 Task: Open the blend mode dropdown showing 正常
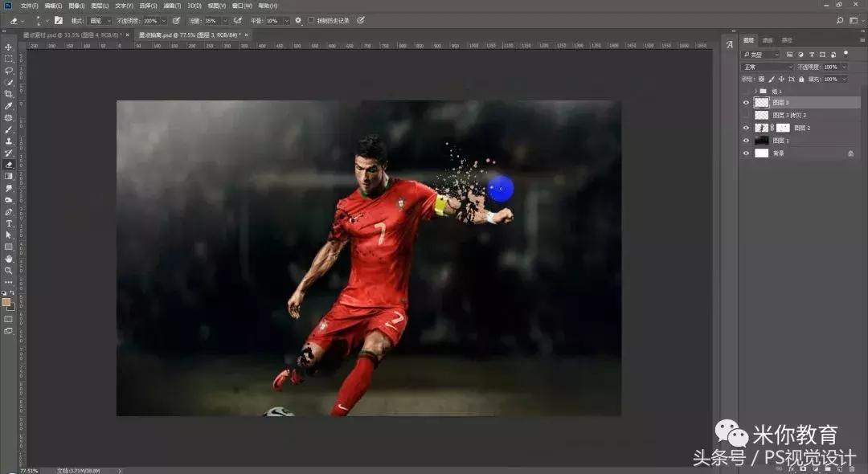pos(766,67)
